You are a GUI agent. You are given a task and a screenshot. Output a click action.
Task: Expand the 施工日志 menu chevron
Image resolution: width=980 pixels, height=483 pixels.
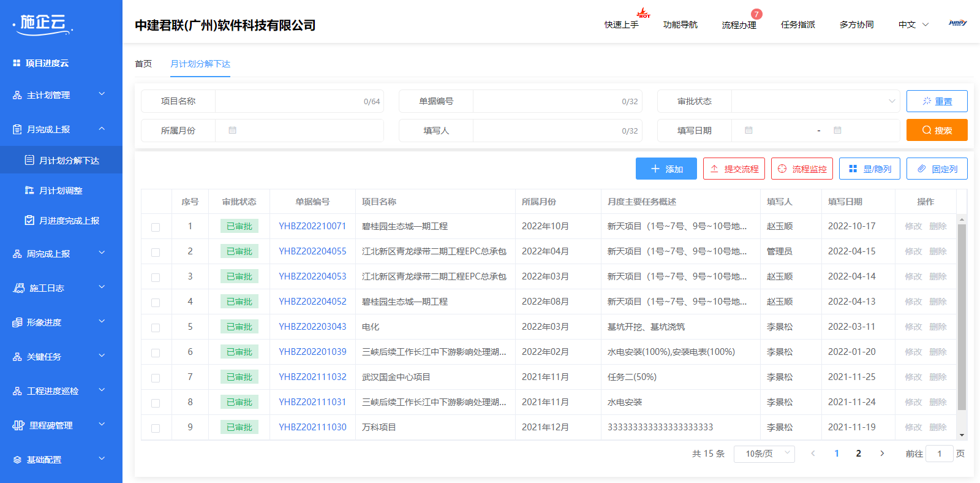click(x=102, y=287)
